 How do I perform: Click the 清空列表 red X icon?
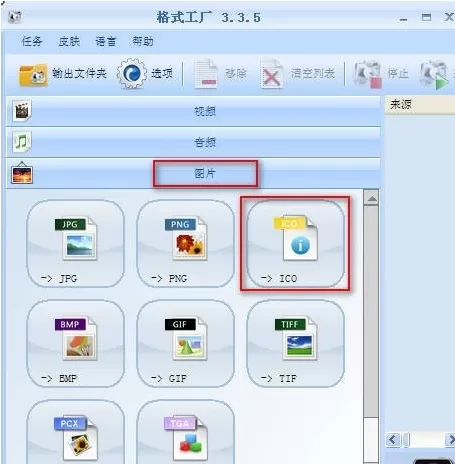click(272, 74)
